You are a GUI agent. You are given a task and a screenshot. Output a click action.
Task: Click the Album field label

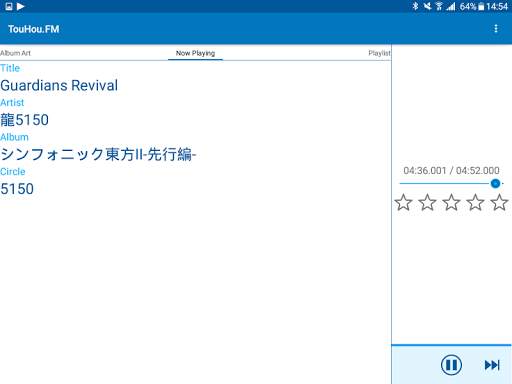pyautogui.click(x=14, y=137)
